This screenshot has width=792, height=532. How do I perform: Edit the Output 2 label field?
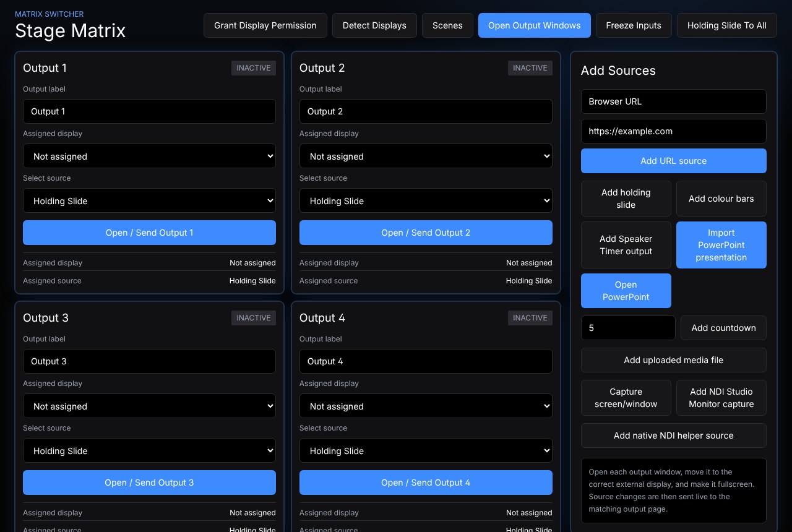426,111
